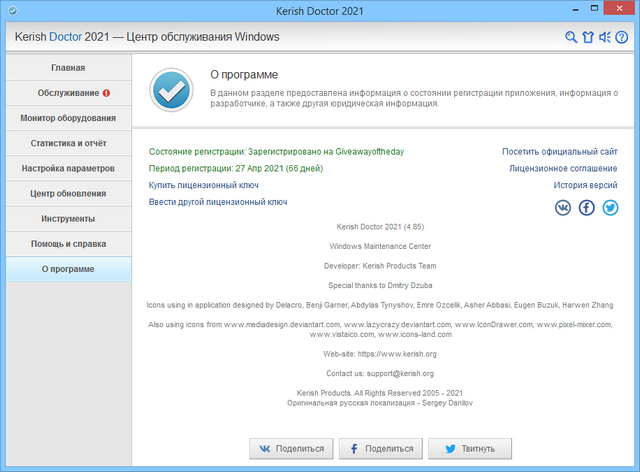This screenshot has height=472, width=640.
Task: Click Период регистрации: 27 Апр 2021 text
Action: pos(236,169)
